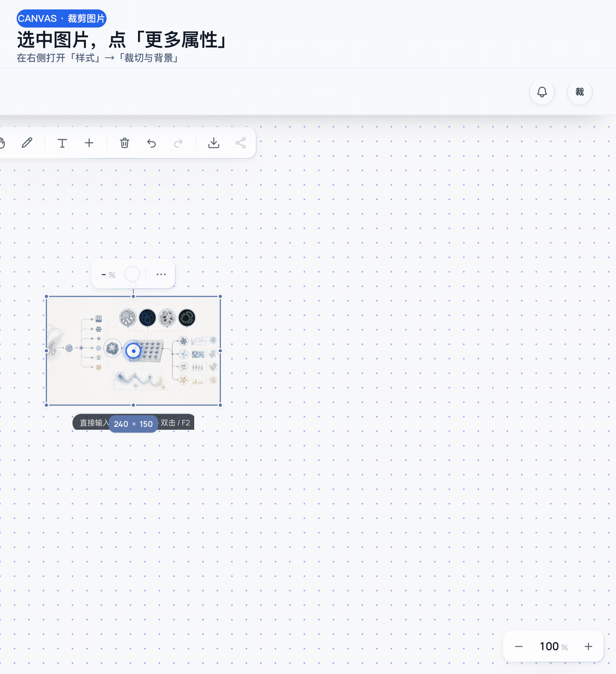Open the share icon in toolbar
616x674 pixels.
click(241, 143)
